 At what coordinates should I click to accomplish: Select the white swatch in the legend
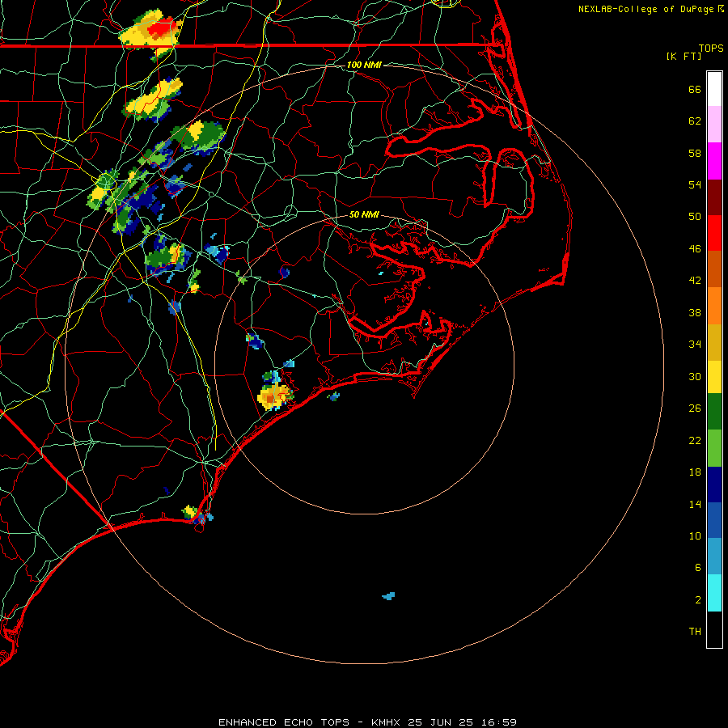[714, 89]
